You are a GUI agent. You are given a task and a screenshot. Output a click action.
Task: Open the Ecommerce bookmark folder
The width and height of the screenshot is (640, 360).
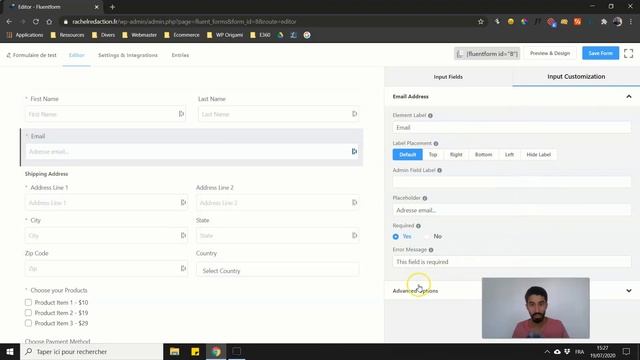[x=182, y=35]
